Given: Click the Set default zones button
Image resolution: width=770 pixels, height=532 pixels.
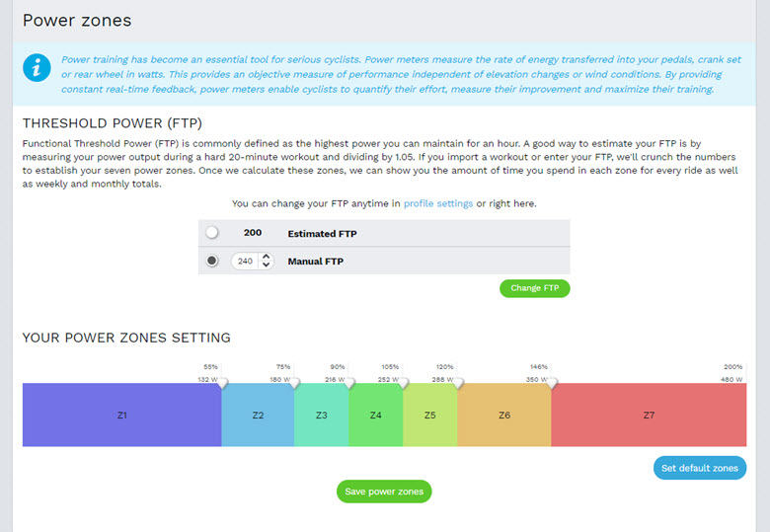Looking at the screenshot, I should [700, 468].
